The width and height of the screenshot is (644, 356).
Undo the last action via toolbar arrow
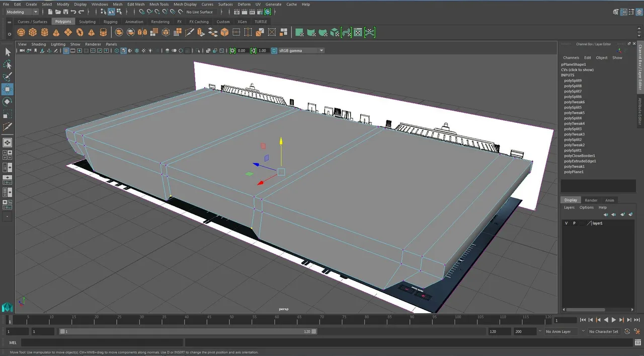(x=73, y=12)
